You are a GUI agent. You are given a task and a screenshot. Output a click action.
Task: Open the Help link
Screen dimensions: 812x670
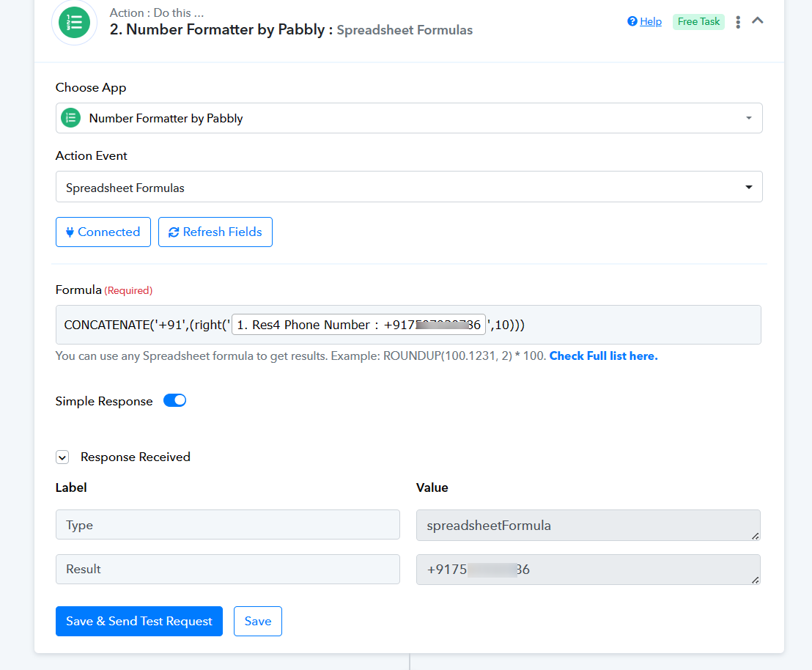[x=651, y=21]
